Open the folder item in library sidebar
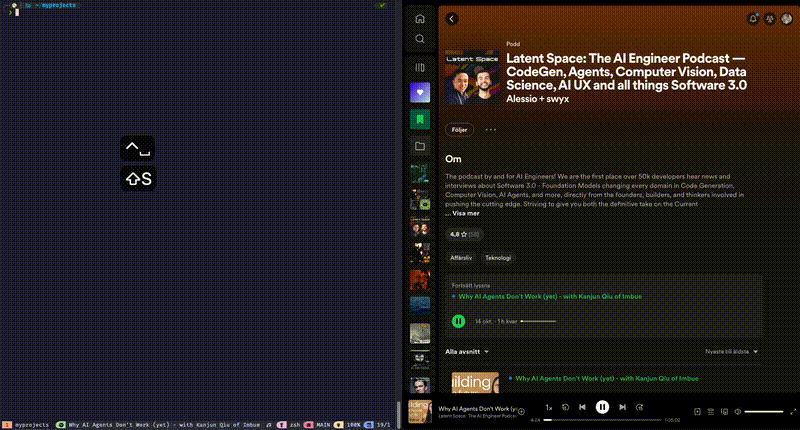This screenshot has width=800, height=430. 420,146
